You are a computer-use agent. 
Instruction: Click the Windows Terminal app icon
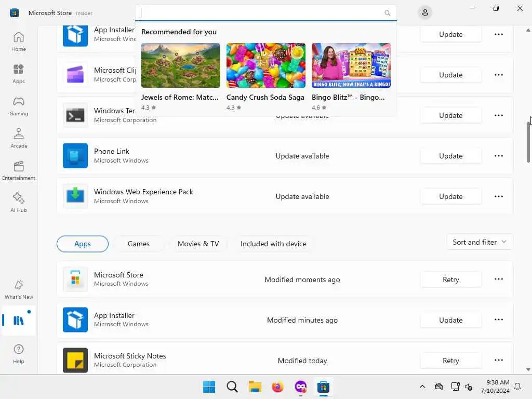[x=75, y=115]
